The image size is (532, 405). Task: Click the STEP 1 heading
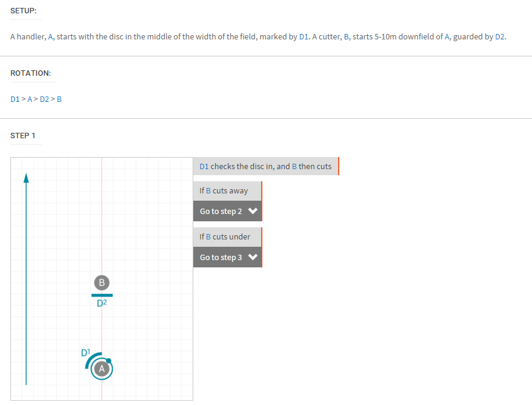pos(23,136)
